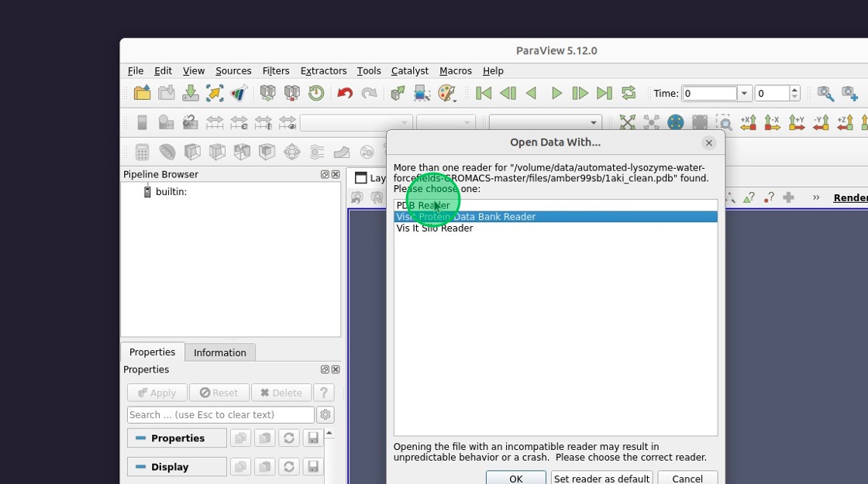
Task: Open the Filters menu
Action: click(276, 70)
